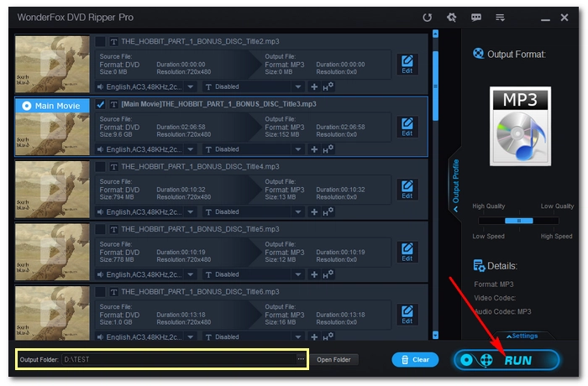Click the MP3 output format icon

click(x=520, y=127)
